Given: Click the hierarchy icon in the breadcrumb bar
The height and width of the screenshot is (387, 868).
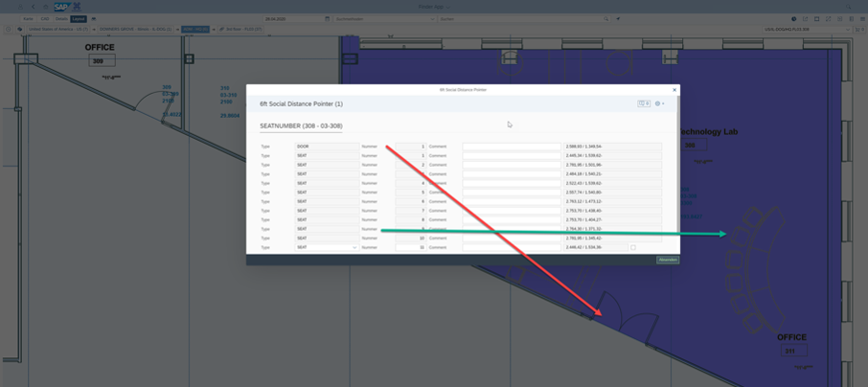Looking at the screenshot, I should pyautogui.click(x=20, y=29).
